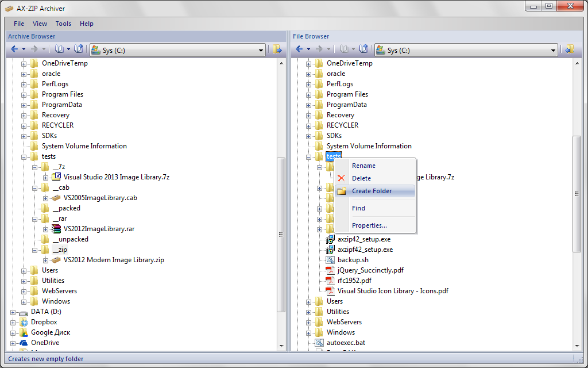
Task: Click VS2012 Modern Image Library.zip icon
Action: pyautogui.click(x=56, y=260)
